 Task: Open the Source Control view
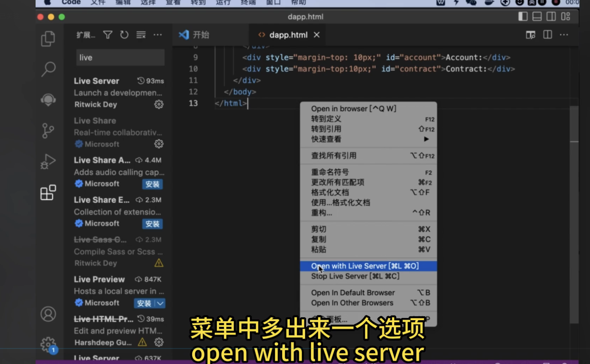(x=48, y=131)
